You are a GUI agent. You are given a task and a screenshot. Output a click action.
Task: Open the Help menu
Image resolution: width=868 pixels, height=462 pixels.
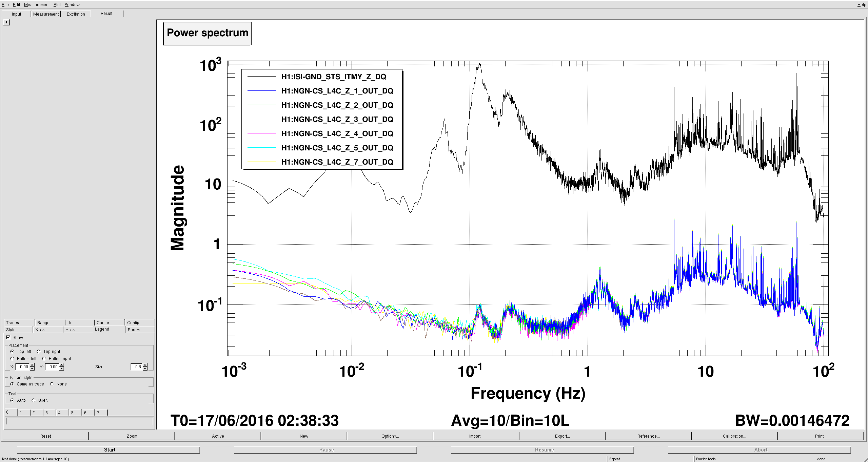pos(862,4)
